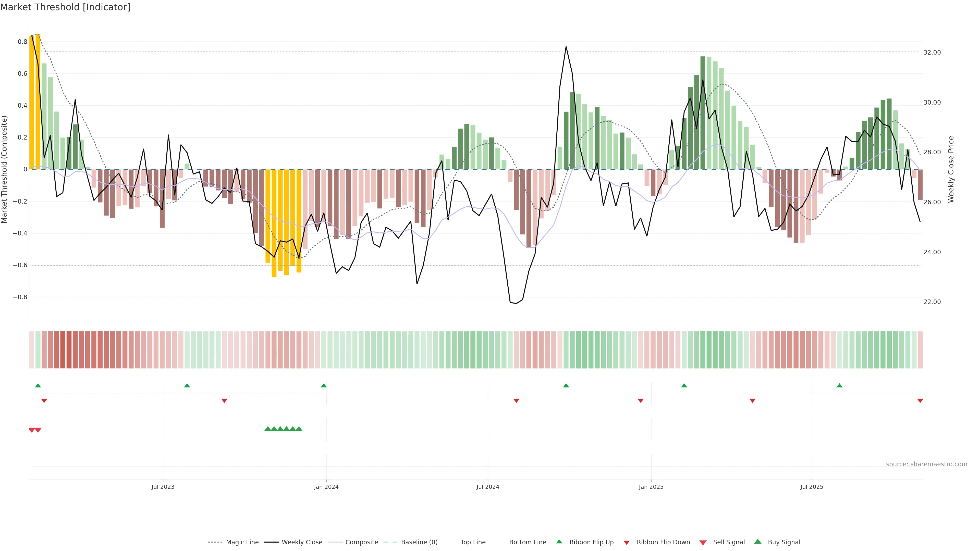Toggle Top Line legend entry
Image resolution: width=980 pixels, height=551 pixels.
click(473, 542)
